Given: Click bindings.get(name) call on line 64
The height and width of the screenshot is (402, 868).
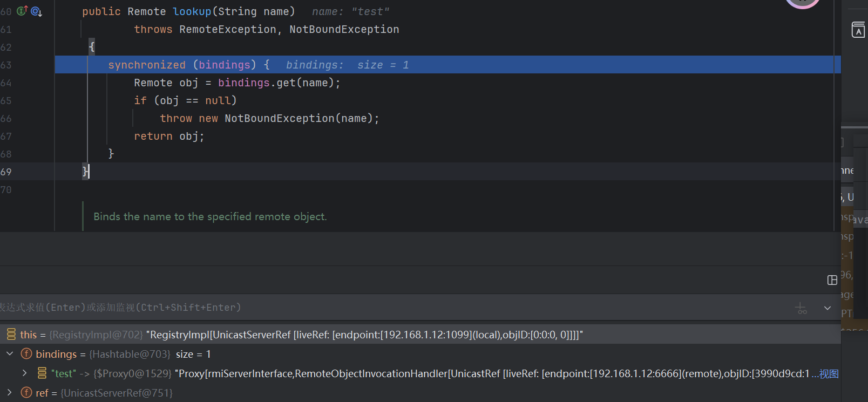Looking at the screenshot, I should coord(276,83).
